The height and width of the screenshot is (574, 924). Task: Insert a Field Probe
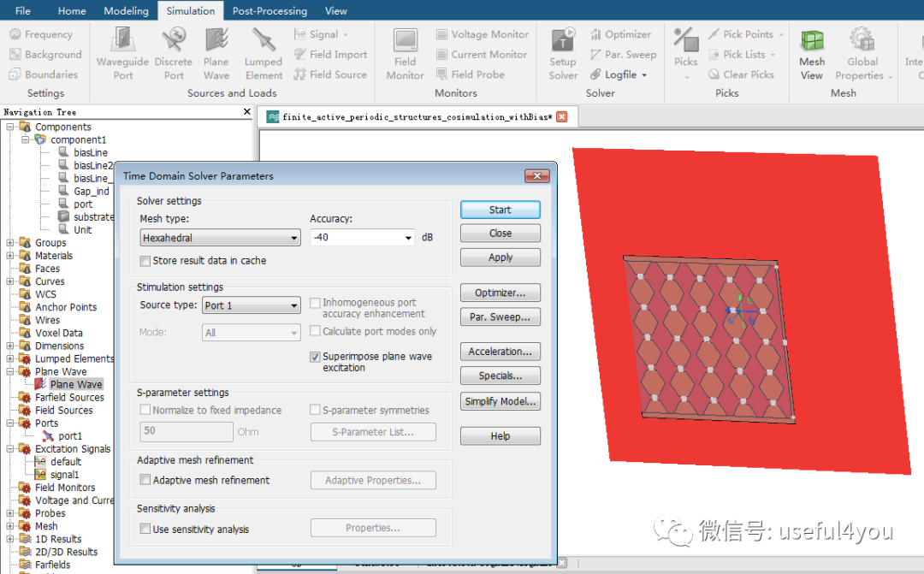(x=471, y=74)
